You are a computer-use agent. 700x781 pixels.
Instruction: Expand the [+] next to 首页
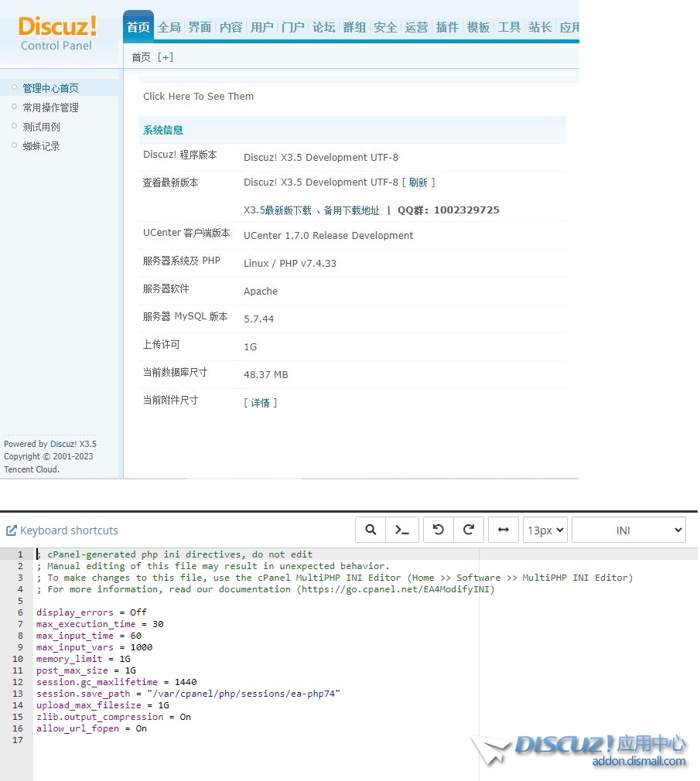pos(166,57)
